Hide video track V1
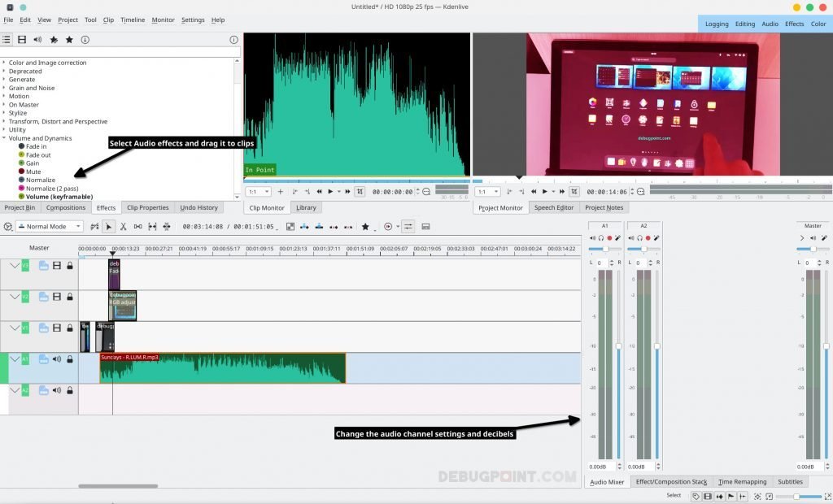 pos(57,328)
